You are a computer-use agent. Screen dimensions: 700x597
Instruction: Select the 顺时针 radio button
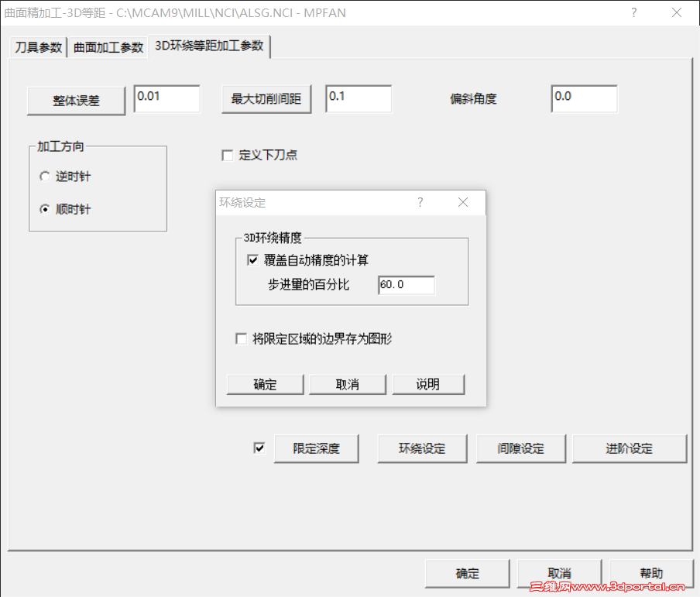point(45,209)
